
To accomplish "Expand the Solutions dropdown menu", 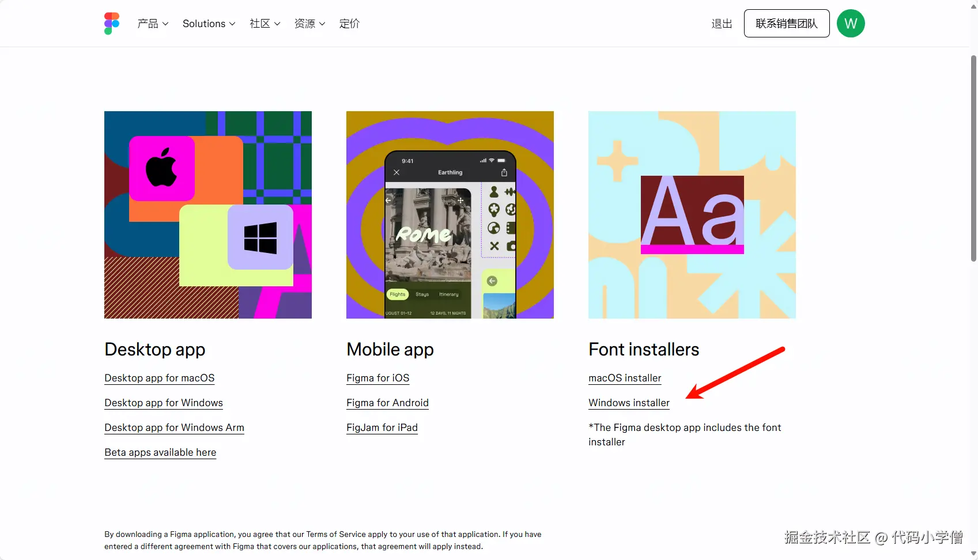I will [x=209, y=24].
